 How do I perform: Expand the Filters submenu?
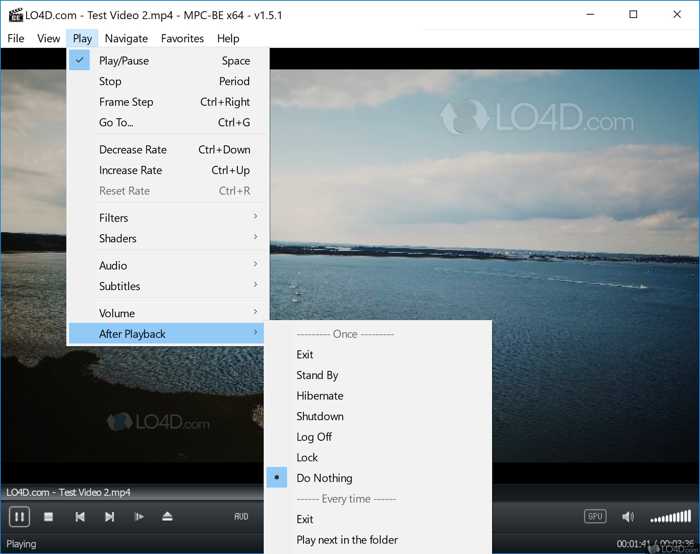point(168,218)
